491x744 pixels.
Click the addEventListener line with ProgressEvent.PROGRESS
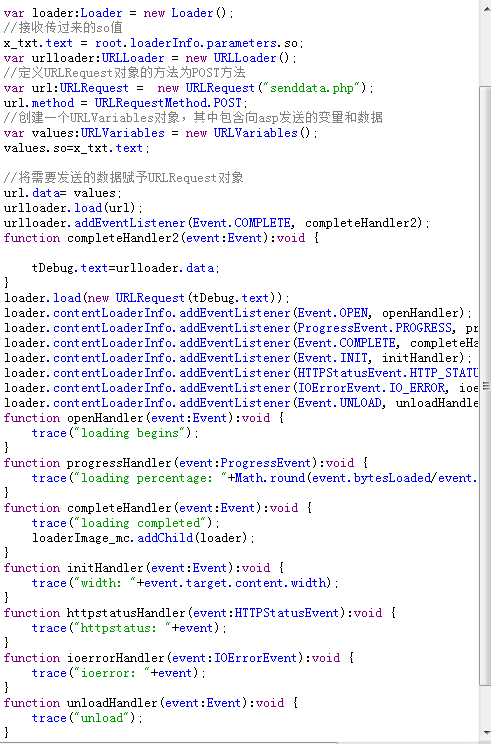tap(241, 328)
